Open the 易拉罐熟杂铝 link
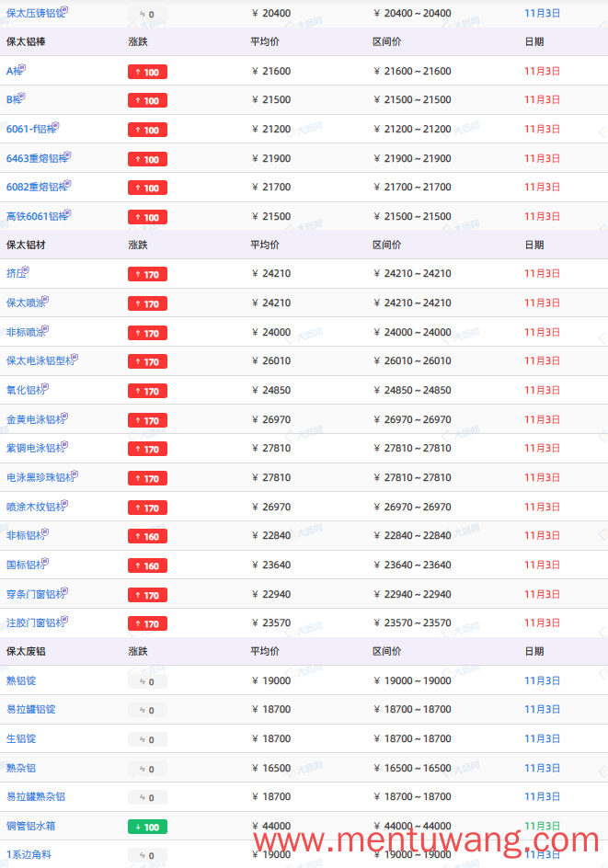The image size is (608, 868). pos(36,796)
